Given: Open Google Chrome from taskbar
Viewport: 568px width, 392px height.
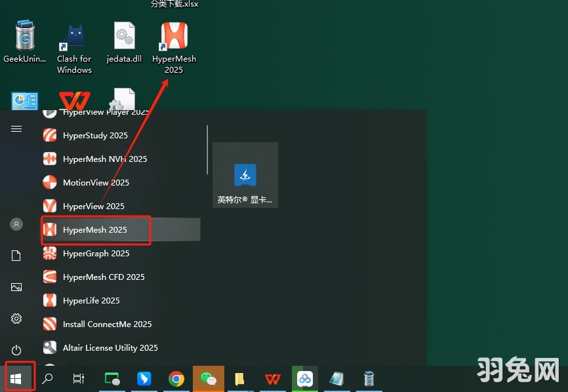Looking at the screenshot, I should coord(176,378).
